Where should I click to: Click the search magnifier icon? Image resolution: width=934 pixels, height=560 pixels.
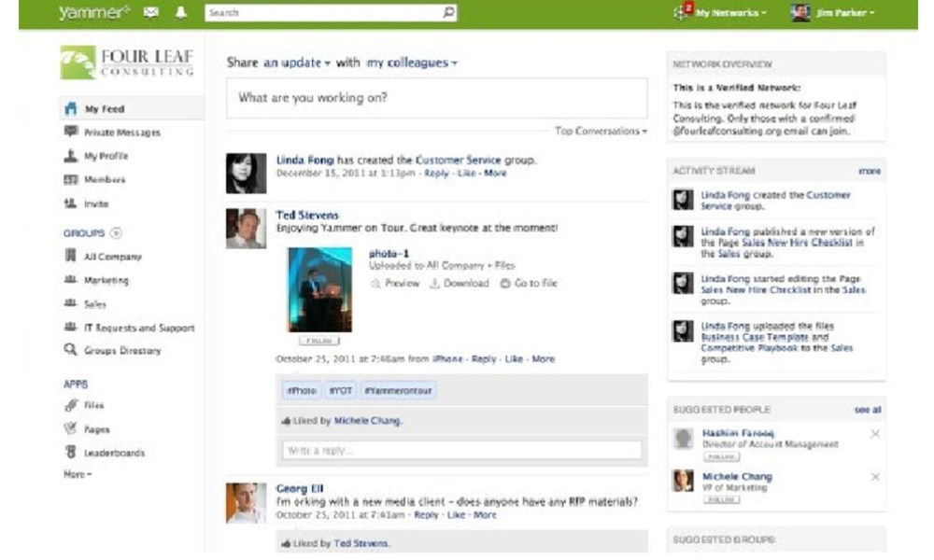click(x=448, y=12)
